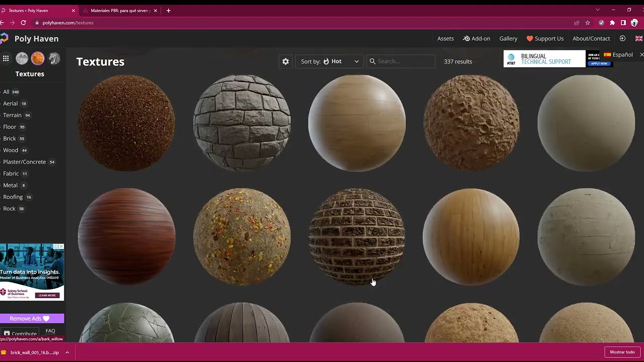Open the Chrome profile avatar
This screenshot has height=362, width=644.
(634, 23)
